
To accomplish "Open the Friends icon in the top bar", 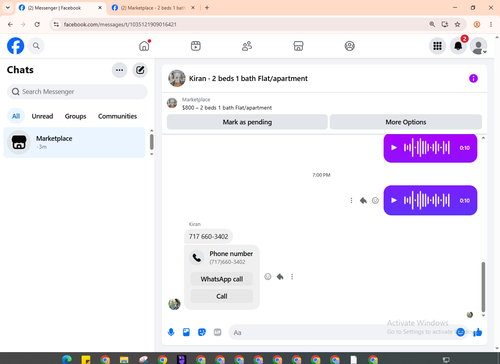I will click(x=247, y=46).
